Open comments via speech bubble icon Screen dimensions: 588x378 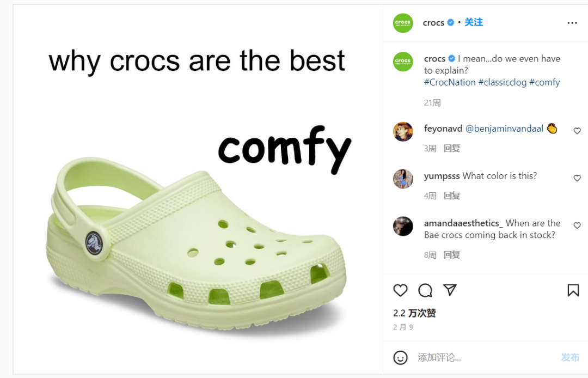[x=425, y=290]
